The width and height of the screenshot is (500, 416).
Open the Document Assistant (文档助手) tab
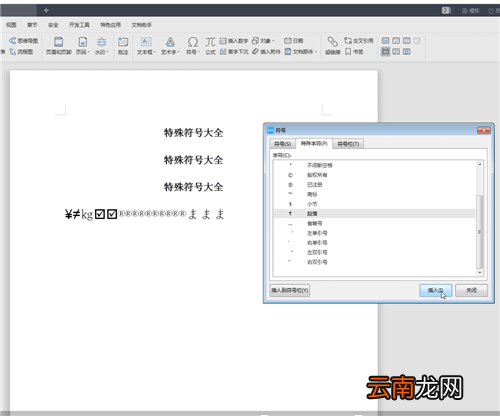click(142, 25)
